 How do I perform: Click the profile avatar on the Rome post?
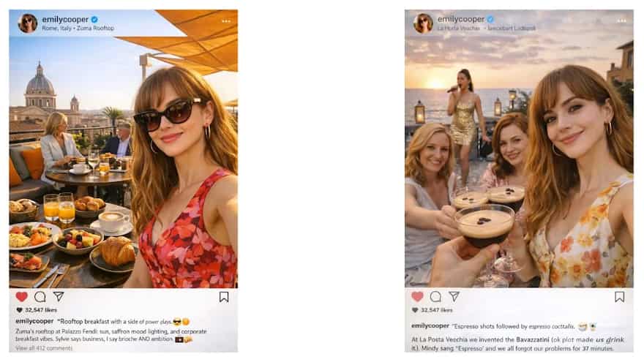(28, 23)
